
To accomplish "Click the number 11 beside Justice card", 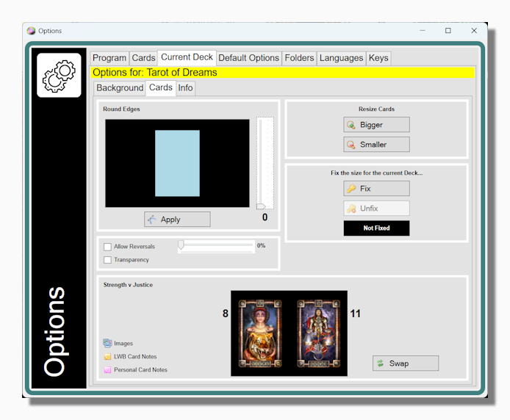I will coord(355,314).
